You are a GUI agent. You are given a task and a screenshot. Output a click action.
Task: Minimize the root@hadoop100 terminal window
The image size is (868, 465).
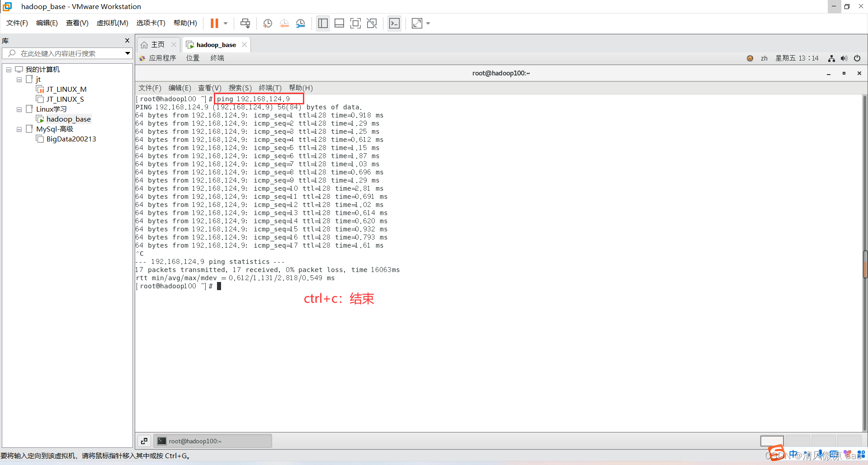click(829, 73)
